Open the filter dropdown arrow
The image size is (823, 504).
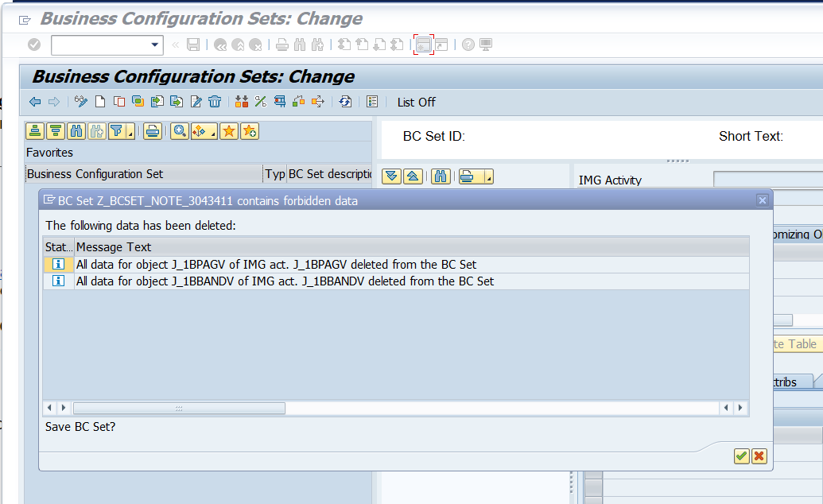130,131
